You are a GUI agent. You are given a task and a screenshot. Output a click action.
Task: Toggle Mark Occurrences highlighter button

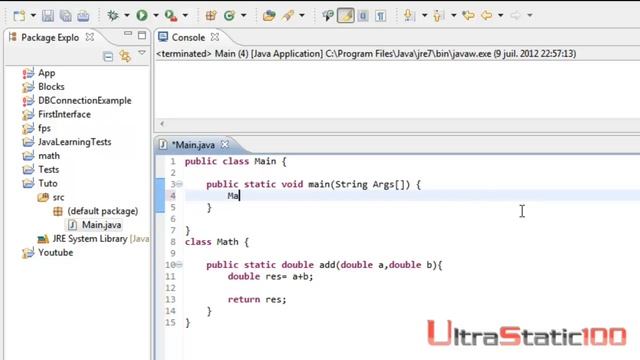point(346,16)
